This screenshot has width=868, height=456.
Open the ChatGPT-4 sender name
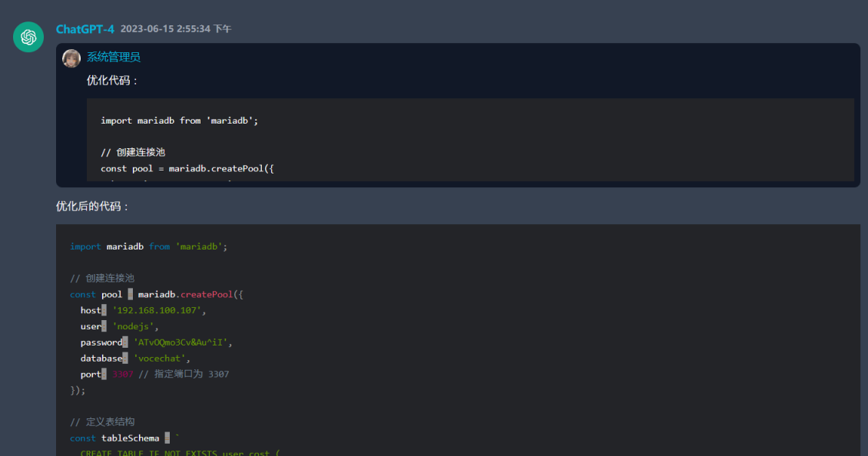click(84, 29)
